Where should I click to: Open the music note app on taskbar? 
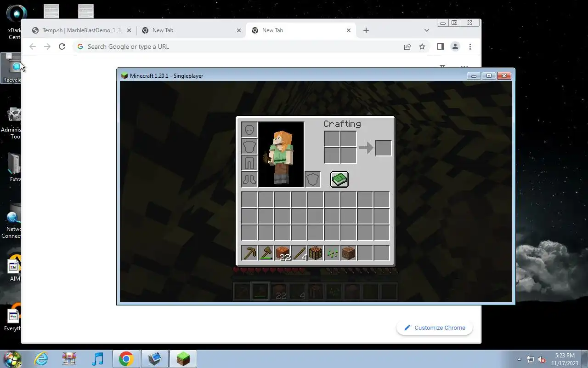tap(98, 359)
